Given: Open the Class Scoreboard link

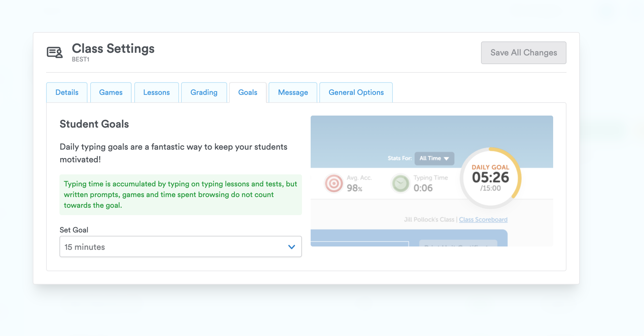Looking at the screenshot, I should [483, 219].
